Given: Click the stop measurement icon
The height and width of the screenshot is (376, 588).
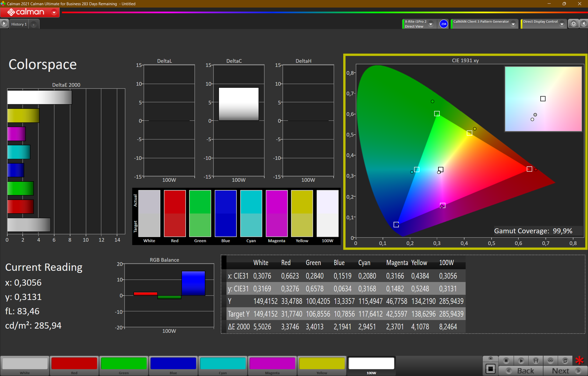Looking at the screenshot, I should point(506,361).
